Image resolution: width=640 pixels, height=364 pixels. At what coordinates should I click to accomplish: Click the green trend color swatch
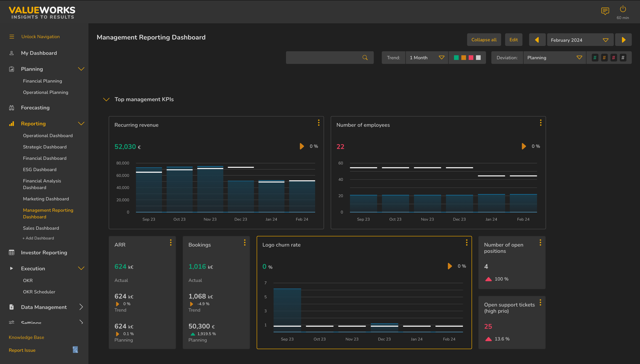coord(456,58)
